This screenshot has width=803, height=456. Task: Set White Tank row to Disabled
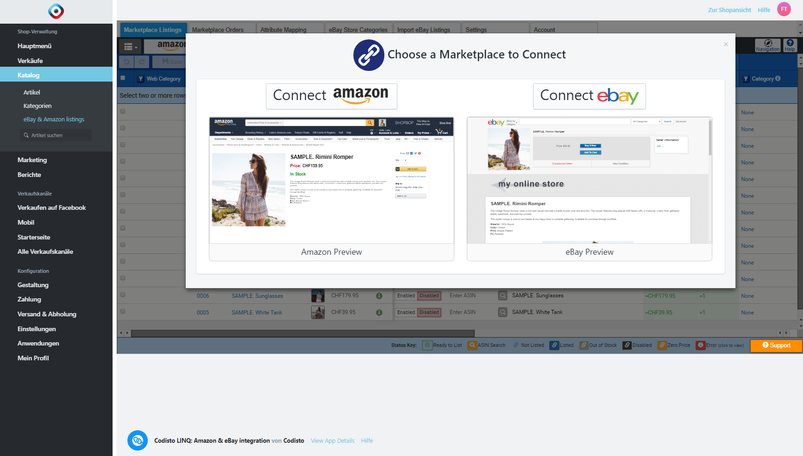pos(429,312)
